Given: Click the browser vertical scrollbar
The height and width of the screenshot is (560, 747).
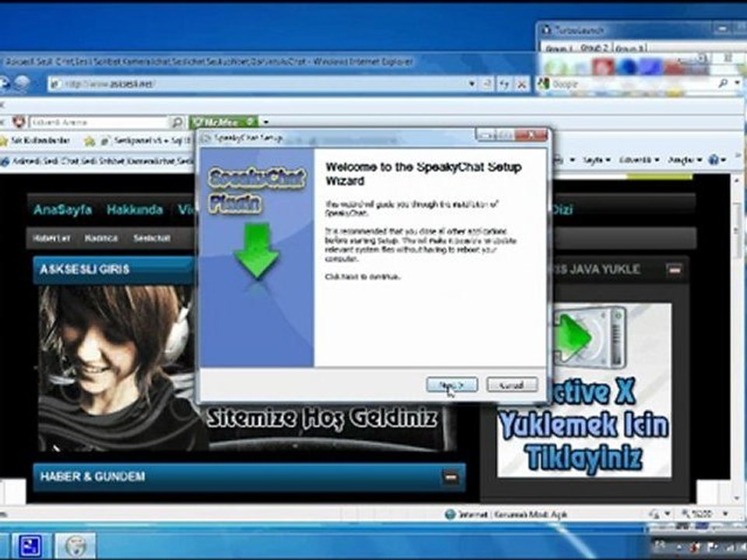Looking at the screenshot, I should (x=738, y=338).
